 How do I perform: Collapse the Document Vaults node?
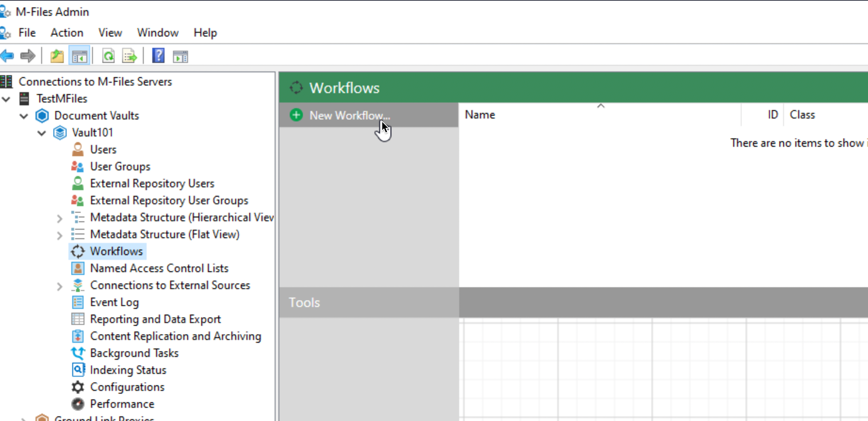(x=24, y=116)
